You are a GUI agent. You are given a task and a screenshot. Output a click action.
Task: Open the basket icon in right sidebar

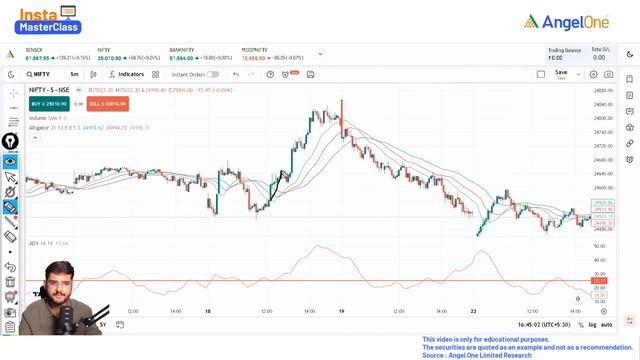tap(629, 127)
